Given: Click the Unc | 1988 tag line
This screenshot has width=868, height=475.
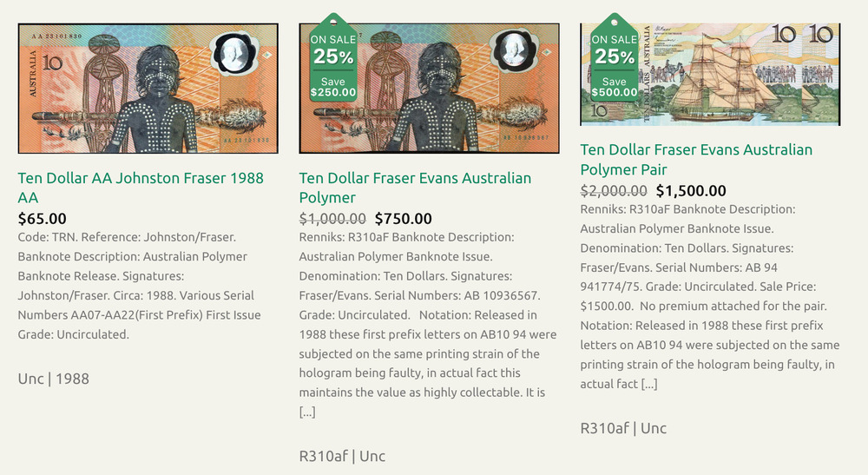Looking at the screenshot, I should click(54, 379).
